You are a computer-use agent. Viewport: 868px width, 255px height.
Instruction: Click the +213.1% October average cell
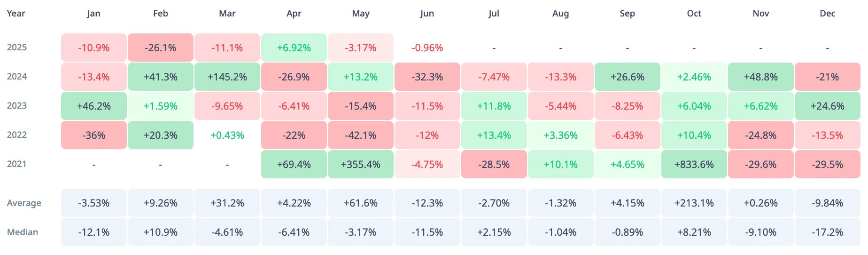point(694,203)
